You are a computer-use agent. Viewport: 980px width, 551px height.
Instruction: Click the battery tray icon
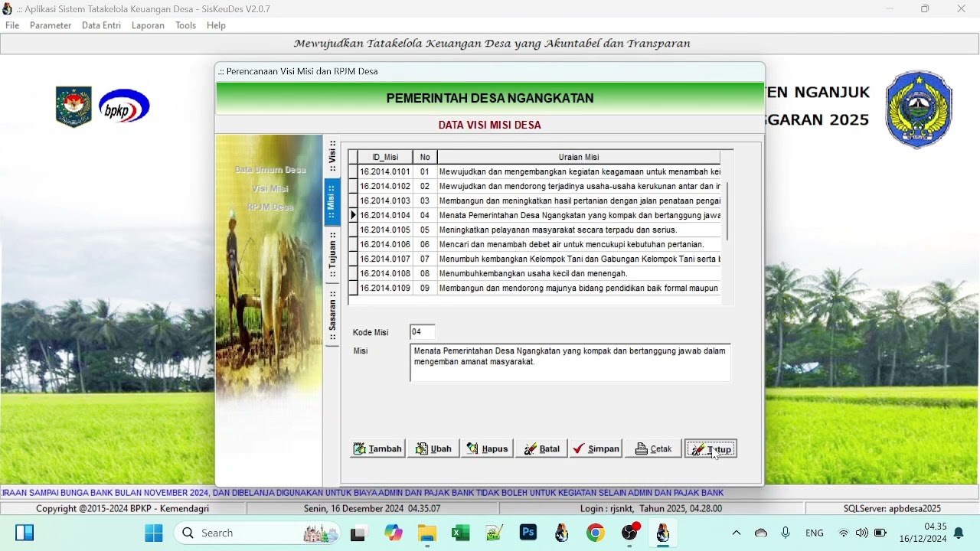pyautogui.click(x=880, y=533)
